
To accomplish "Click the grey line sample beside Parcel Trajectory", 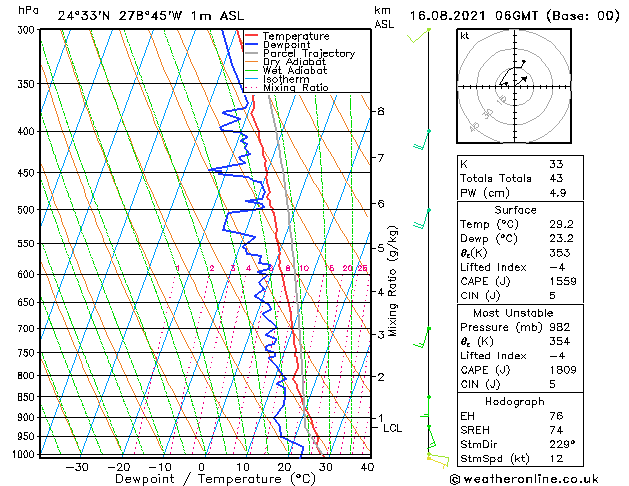I will [252, 53].
